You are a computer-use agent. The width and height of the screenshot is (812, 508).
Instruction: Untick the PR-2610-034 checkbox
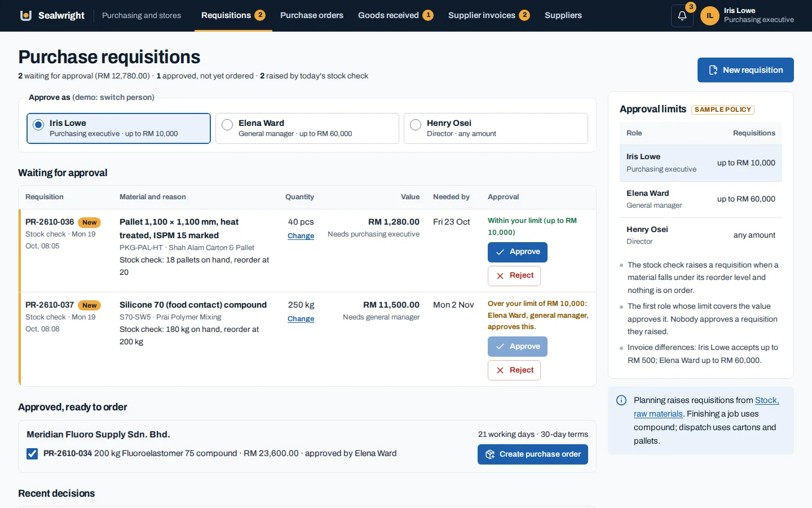(x=32, y=454)
